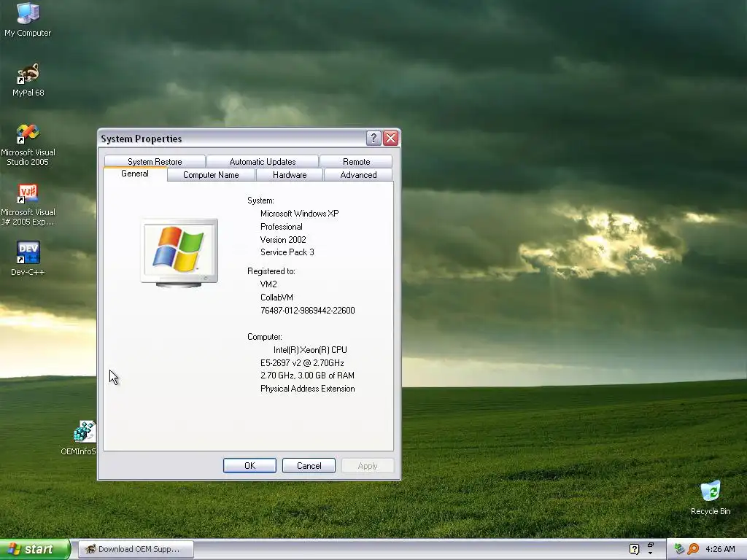Switch to the System Restore tab

click(155, 161)
